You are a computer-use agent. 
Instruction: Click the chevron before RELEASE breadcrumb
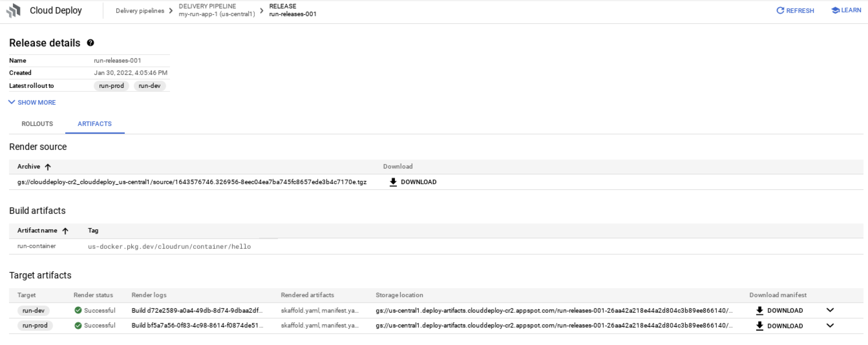[x=261, y=11]
